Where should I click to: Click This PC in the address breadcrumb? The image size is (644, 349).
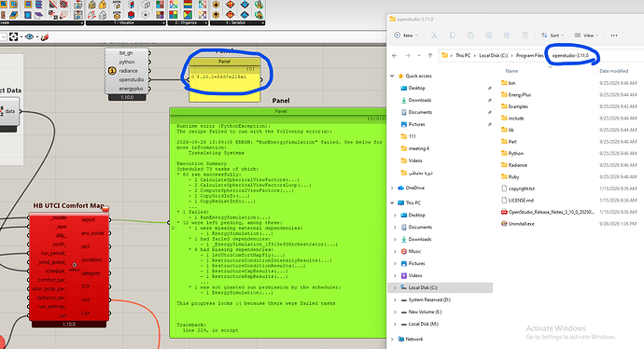click(463, 55)
